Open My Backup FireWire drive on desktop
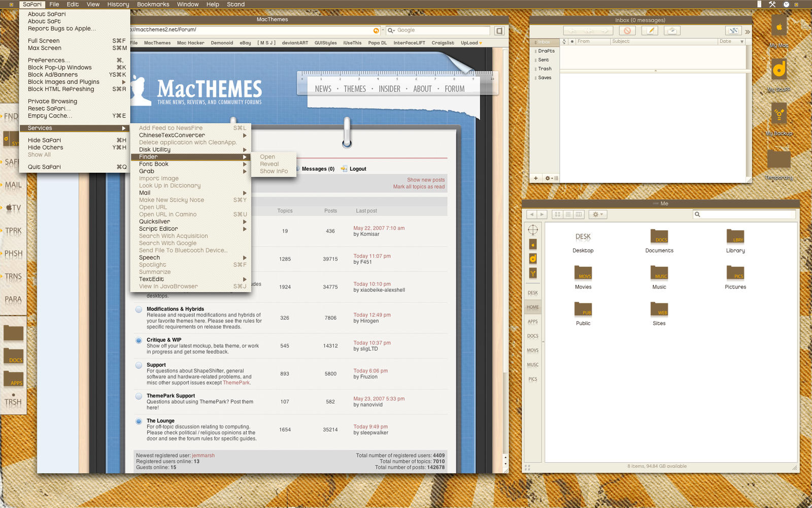 779,119
